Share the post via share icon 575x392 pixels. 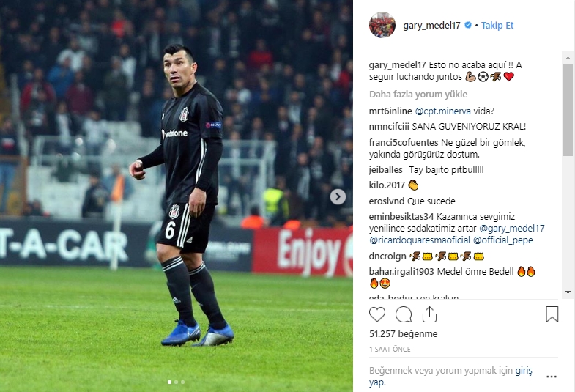click(x=429, y=314)
